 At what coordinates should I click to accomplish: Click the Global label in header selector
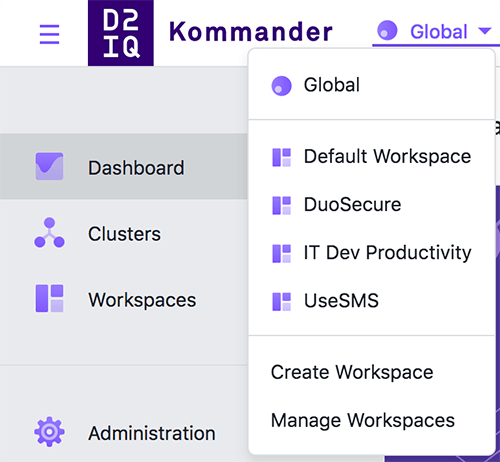[439, 32]
